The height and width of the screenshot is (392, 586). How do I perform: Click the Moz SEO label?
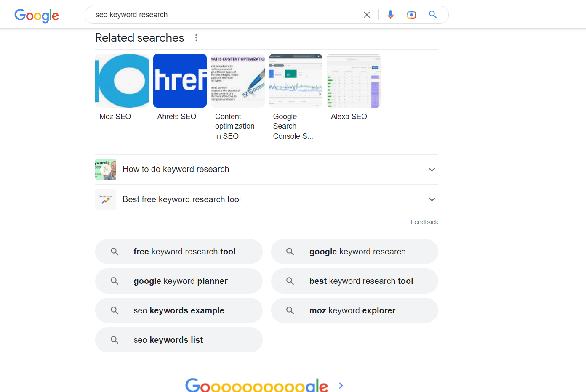[x=115, y=117]
